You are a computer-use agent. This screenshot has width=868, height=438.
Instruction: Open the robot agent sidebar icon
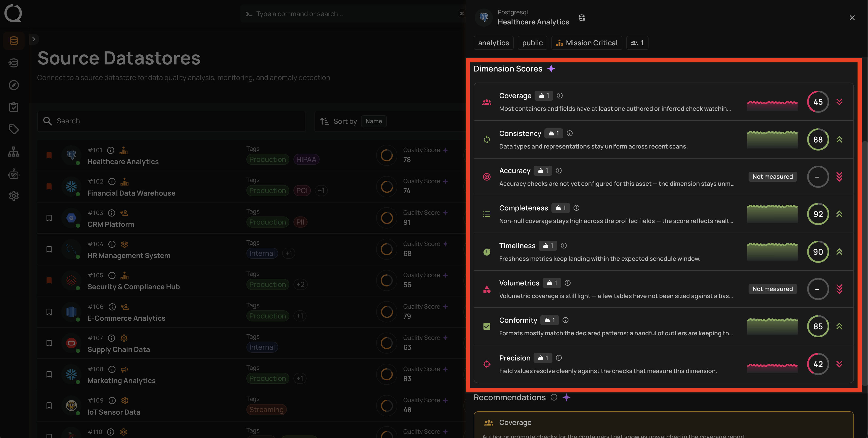point(14,174)
